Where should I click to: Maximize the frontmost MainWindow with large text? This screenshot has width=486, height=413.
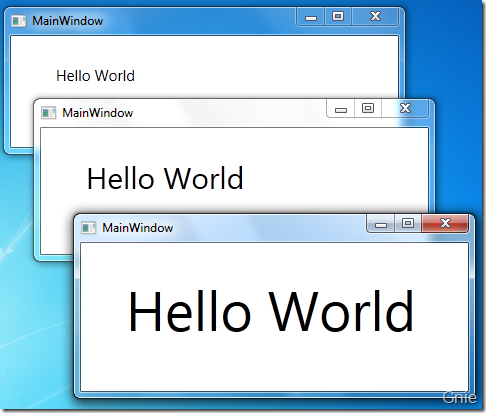click(408, 224)
